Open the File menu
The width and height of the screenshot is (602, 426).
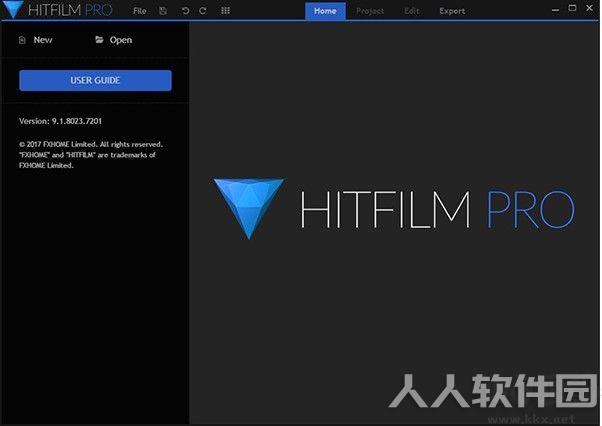pyautogui.click(x=139, y=11)
